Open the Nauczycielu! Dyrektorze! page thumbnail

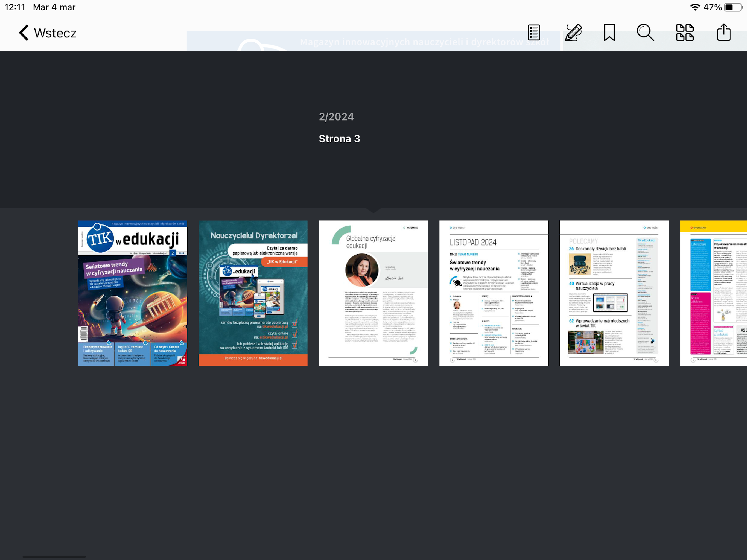(253, 293)
